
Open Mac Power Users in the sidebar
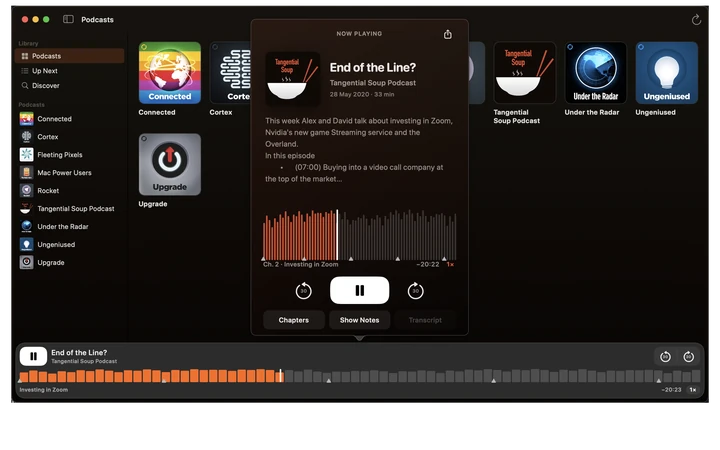[69, 173]
